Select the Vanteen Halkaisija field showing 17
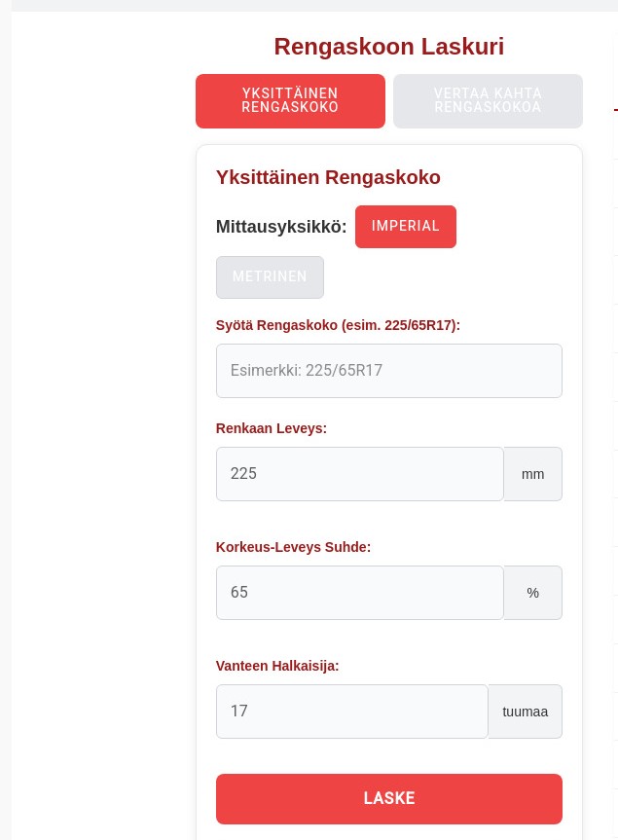Viewport: 618px width, 840px height. (x=351, y=712)
